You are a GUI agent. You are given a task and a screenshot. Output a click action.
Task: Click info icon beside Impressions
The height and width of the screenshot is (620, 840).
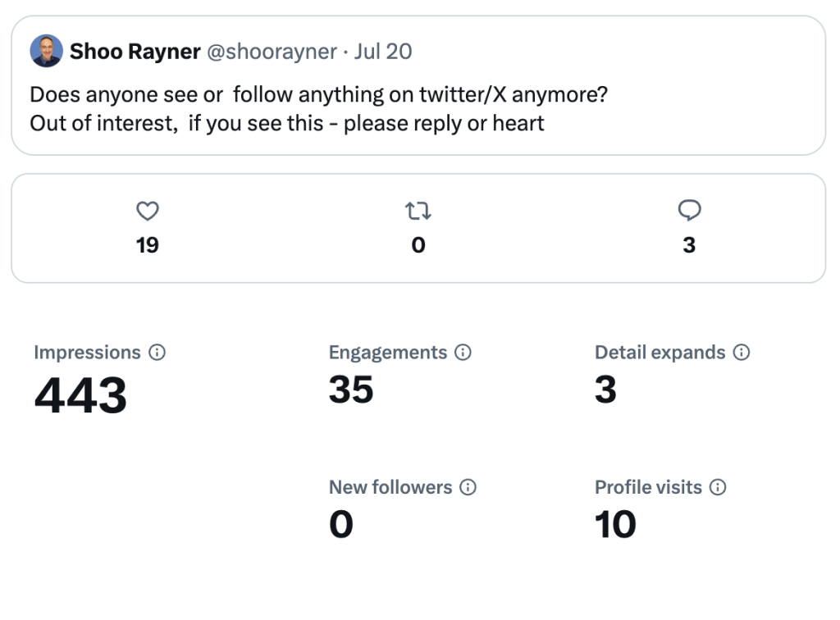pos(157,353)
